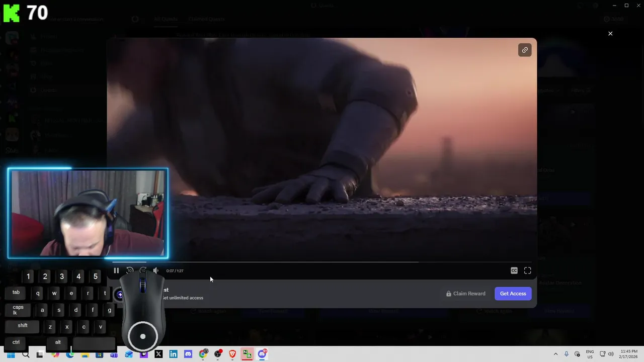This screenshot has width=644, height=362.
Task: Open File Explorer from the taskbar
Action: (x=85, y=354)
